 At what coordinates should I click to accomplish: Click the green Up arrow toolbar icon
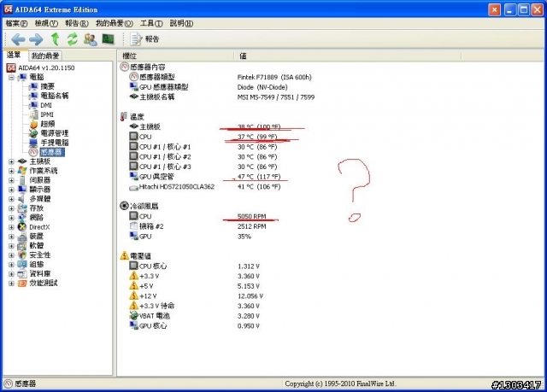pyautogui.click(x=55, y=39)
